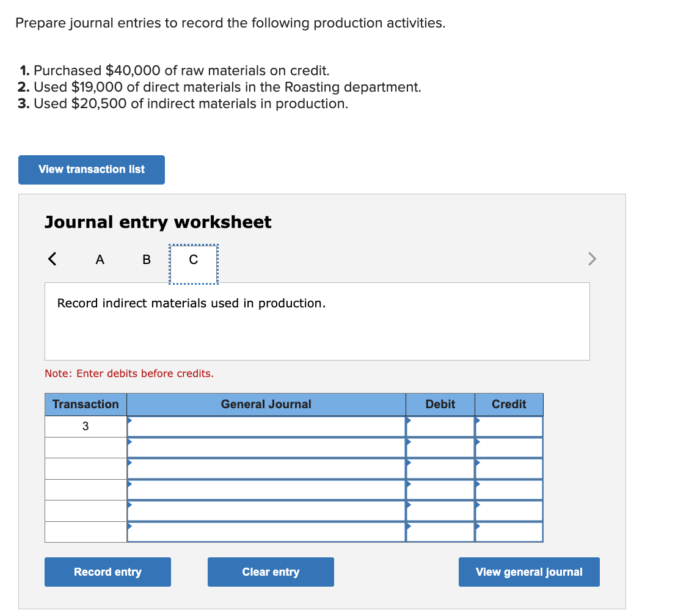Navigate forward using the right chevron arrow
Image resolution: width=700 pixels, height=616 pixels.
(591, 258)
